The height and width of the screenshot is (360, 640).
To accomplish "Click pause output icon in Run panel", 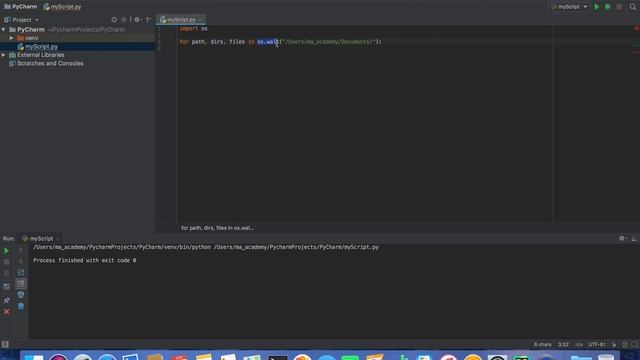I will pos(7,273).
